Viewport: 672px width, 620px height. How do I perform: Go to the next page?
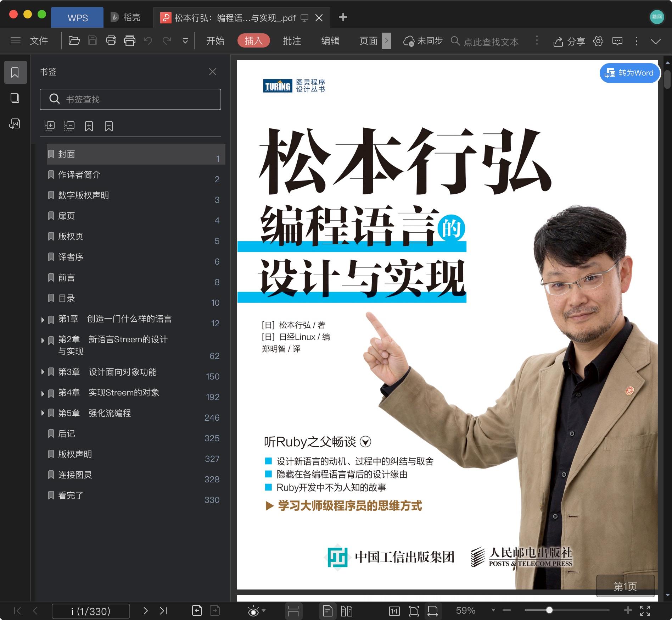(146, 610)
